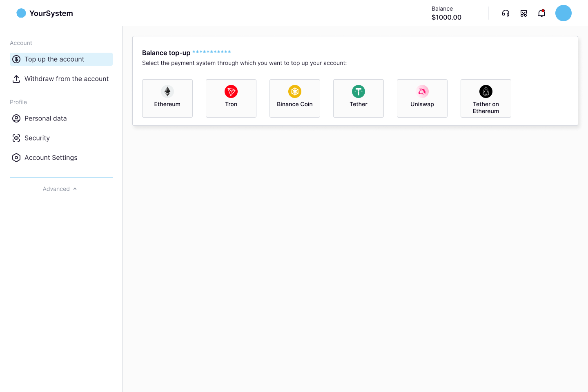Select the Ethereum payment option
The height and width of the screenshot is (392, 588).
coord(167,98)
